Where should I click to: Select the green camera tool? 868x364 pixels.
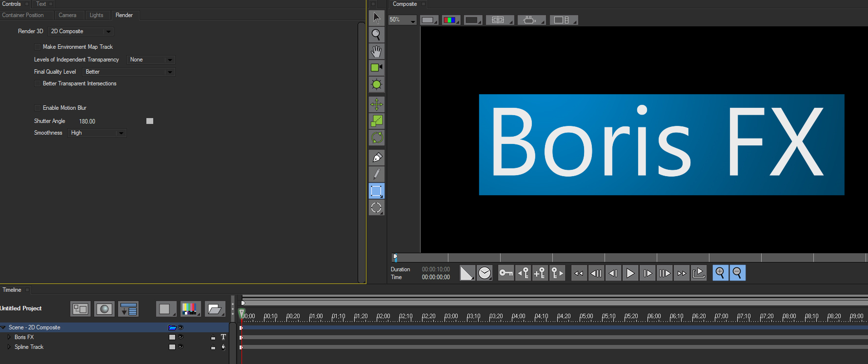coord(376,68)
